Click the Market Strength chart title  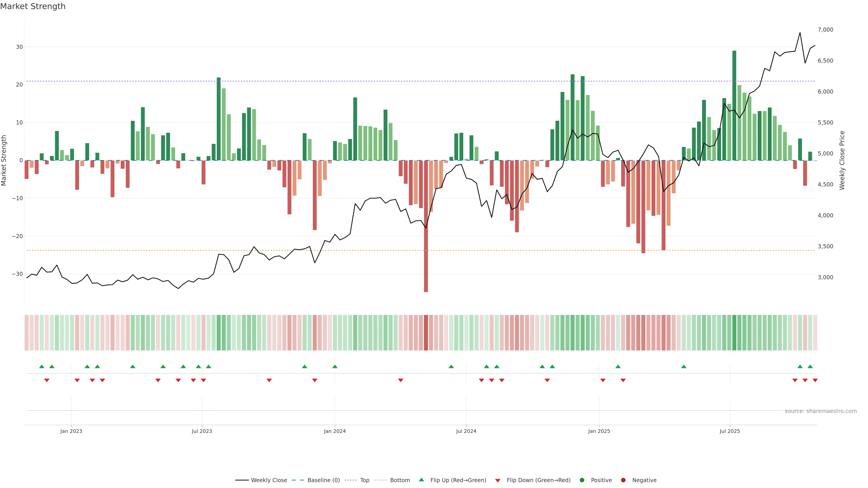[33, 6]
